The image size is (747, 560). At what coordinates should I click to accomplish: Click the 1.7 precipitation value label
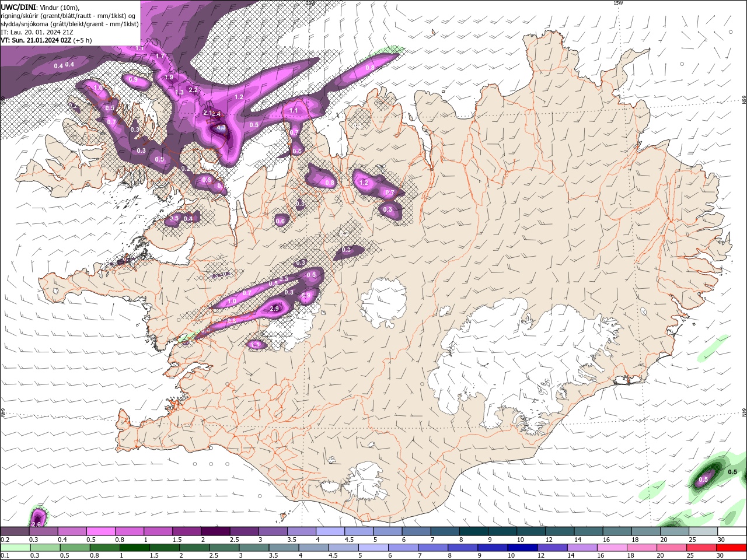[x=160, y=56]
